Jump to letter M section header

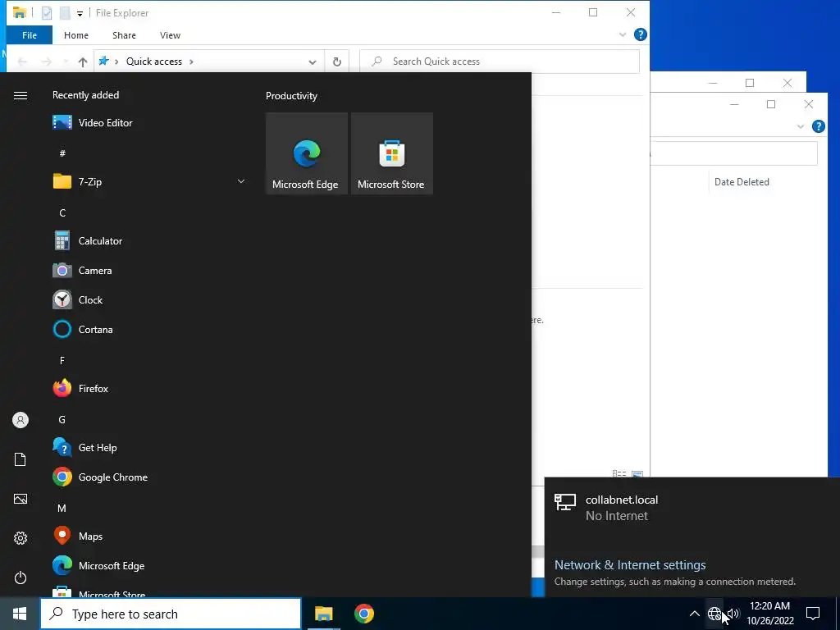(x=62, y=509)
